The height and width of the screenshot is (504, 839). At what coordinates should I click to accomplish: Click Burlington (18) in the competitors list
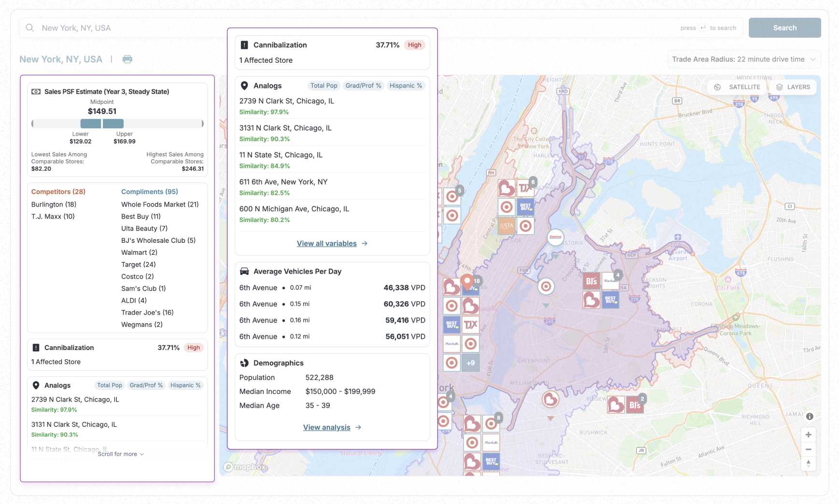point(54,204)
